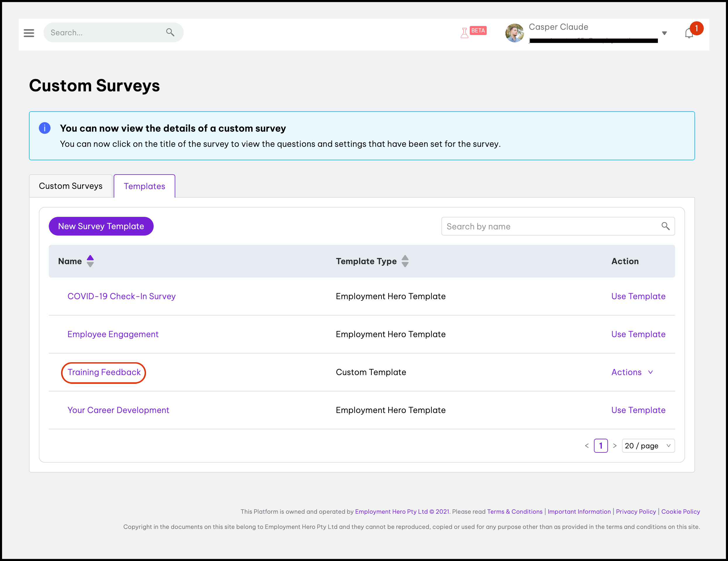
Task: Switch to the Custom Surveys tab
Action: point(71,186)
